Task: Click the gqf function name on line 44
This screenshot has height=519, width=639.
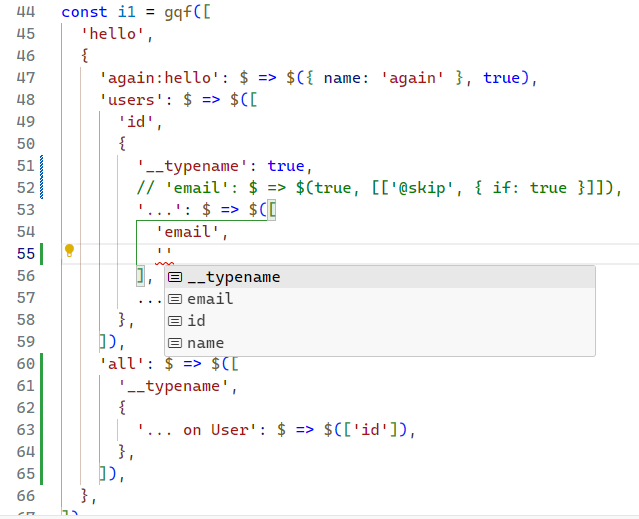Action: click(x=178, y=12)
